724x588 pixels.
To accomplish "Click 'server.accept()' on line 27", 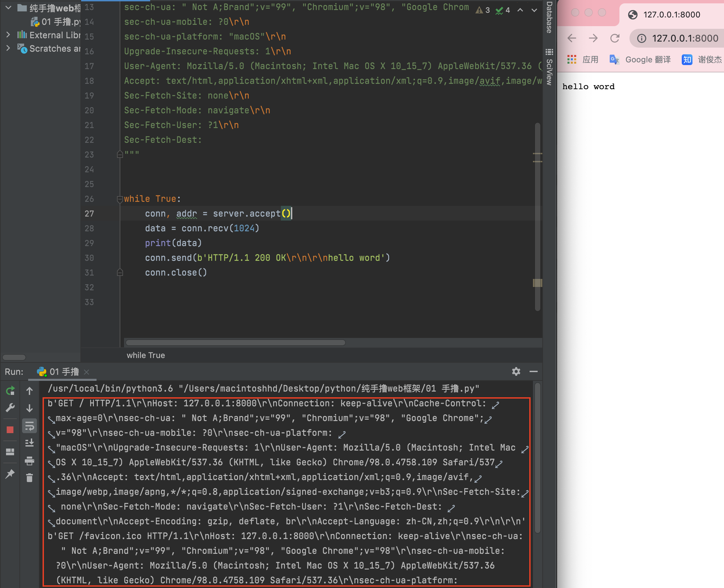I will coord(252,214).
